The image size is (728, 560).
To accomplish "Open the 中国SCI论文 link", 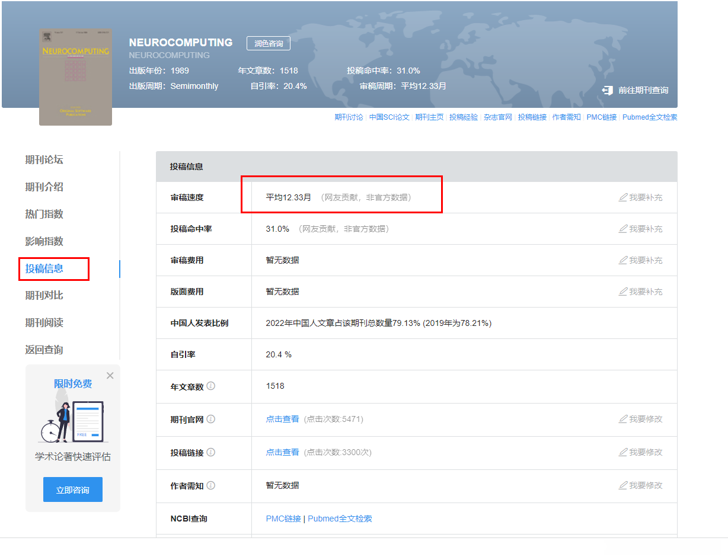I will click(389, 117).
